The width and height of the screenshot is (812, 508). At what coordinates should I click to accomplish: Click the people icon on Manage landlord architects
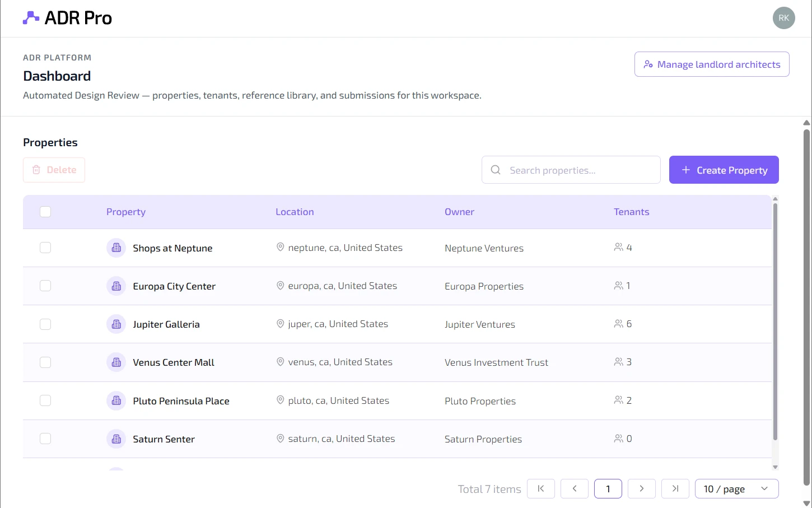pos(648,64)
